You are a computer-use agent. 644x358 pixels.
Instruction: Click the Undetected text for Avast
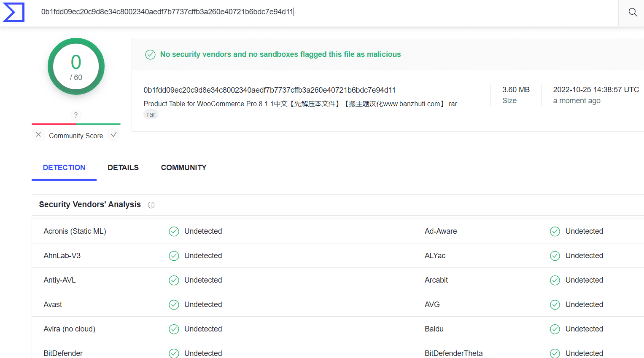[203, 305]
